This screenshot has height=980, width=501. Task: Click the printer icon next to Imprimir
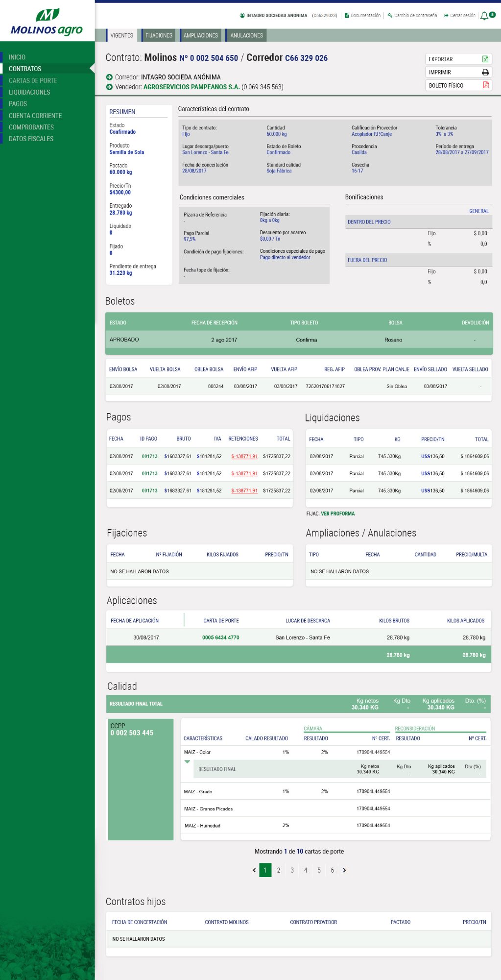(x=485, y=72)
